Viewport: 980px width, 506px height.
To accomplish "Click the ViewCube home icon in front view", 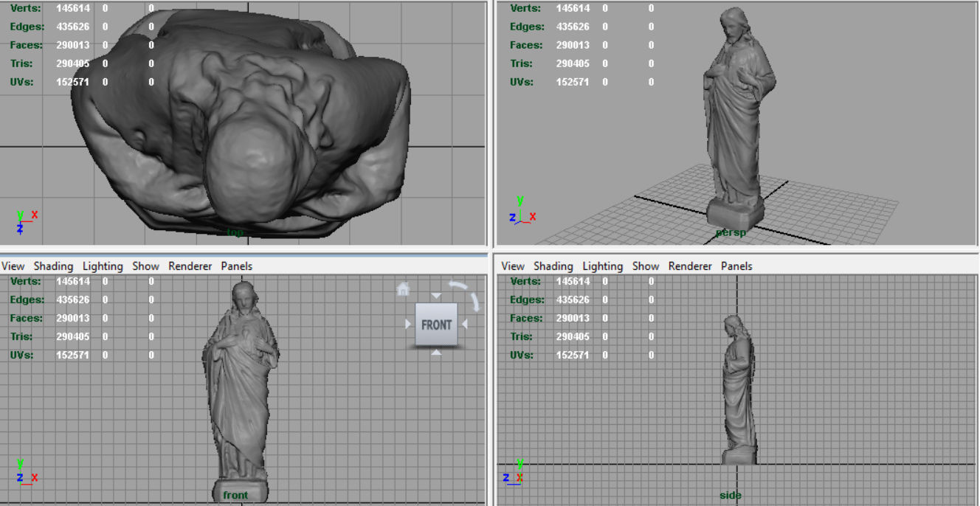I will pos(403,288).
